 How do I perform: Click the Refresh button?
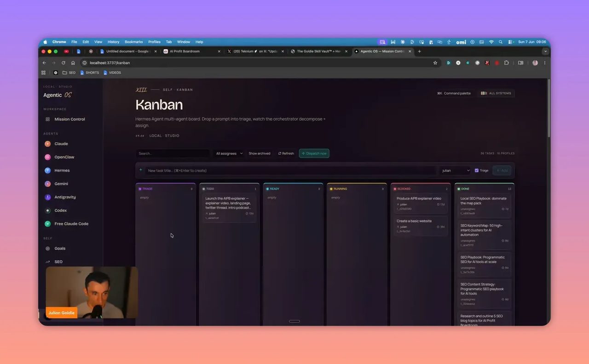pos(286,154)
